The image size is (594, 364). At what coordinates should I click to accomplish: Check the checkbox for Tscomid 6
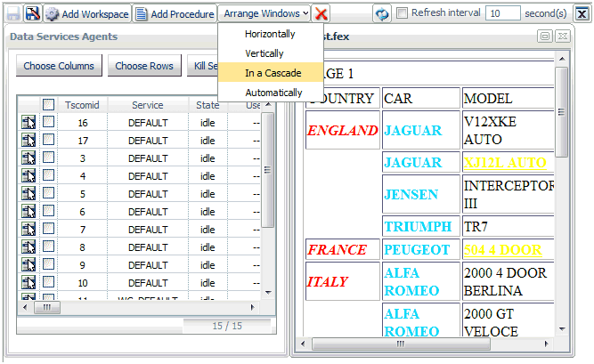click(48, 211)
